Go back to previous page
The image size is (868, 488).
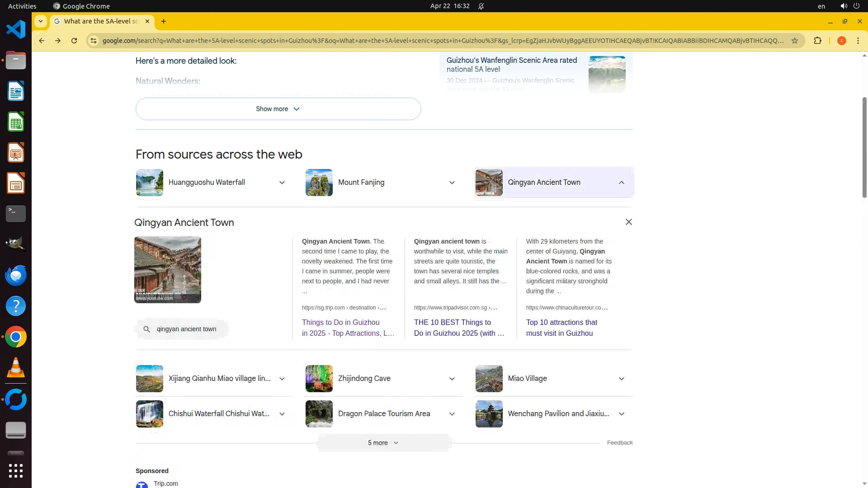42,41
